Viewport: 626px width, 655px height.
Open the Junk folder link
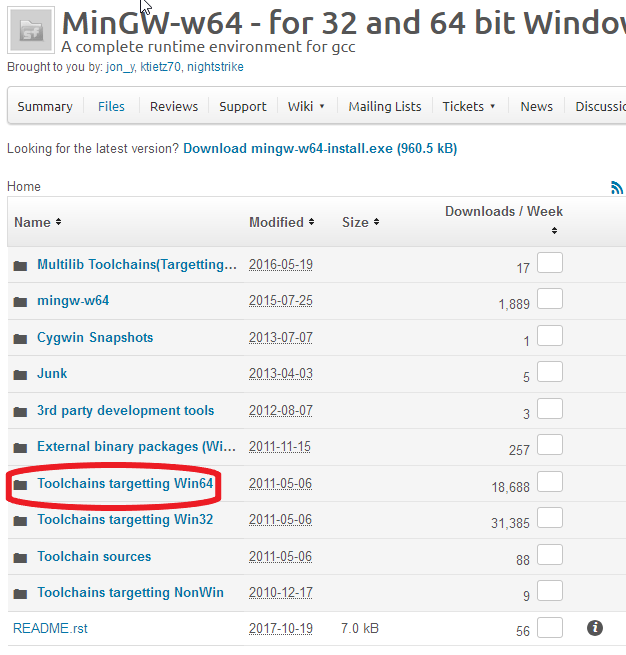(x=52, y=373)
